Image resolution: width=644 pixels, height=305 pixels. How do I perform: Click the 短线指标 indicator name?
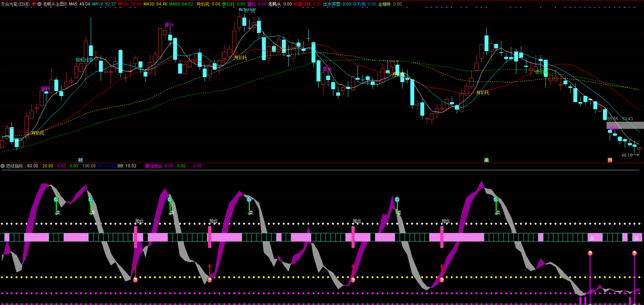click(x=15, y=166)
